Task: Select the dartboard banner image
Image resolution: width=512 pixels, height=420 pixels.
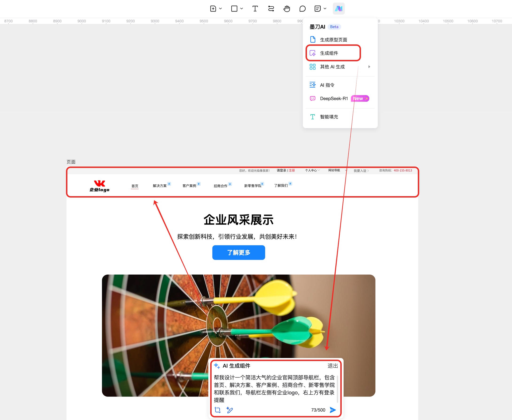Action: click(x=238, y=335)
